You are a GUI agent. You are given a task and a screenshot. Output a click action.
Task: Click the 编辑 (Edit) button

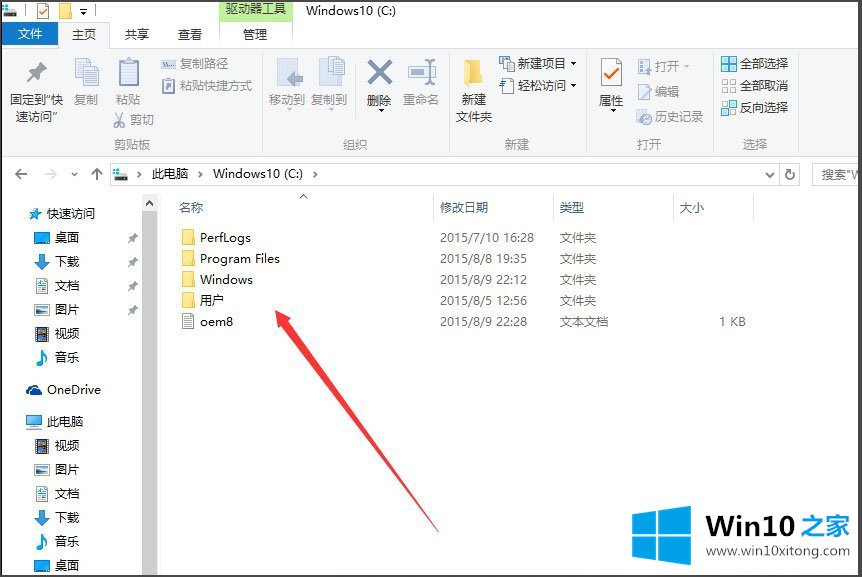click(658, 92)
